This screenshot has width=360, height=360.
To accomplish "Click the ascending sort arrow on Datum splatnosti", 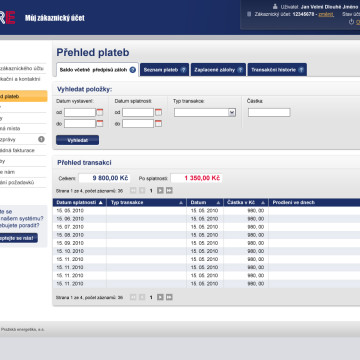I will (x=101, y=203).
